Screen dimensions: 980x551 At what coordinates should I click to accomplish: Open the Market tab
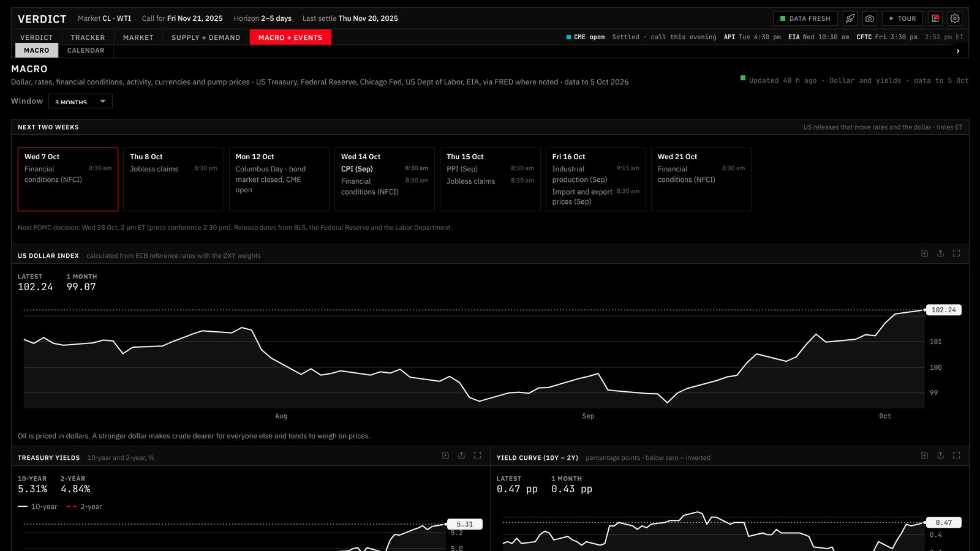pyautogui.click(x=138, y=37)
